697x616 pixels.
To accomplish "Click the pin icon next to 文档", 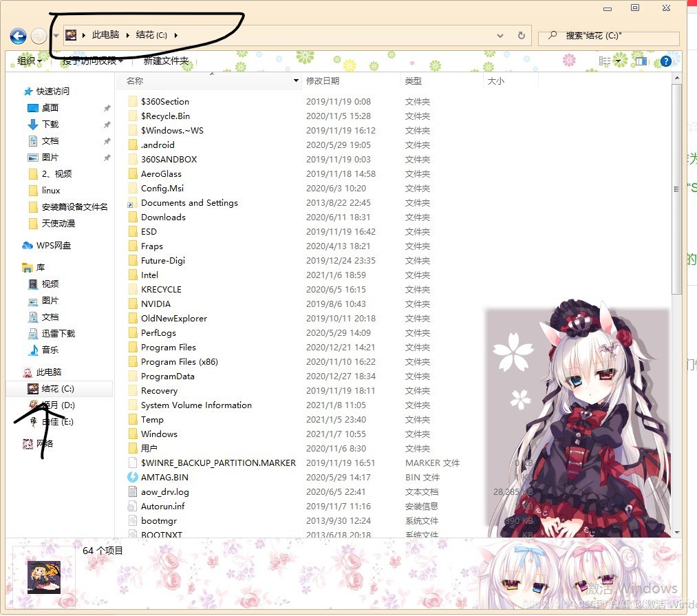I will (107, 141).
